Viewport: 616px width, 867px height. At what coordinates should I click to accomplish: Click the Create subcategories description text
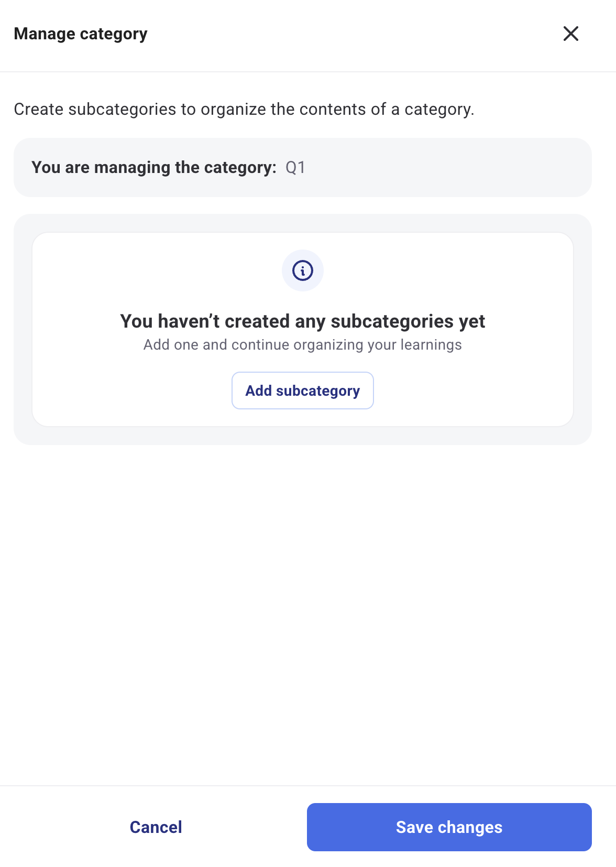[x=244, y=109]
